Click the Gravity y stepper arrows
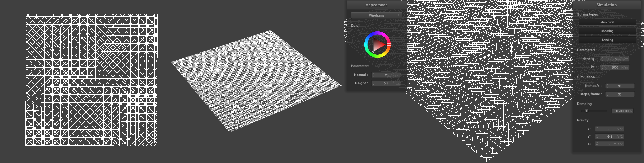The image size is (644, 163). coord(597,136)
